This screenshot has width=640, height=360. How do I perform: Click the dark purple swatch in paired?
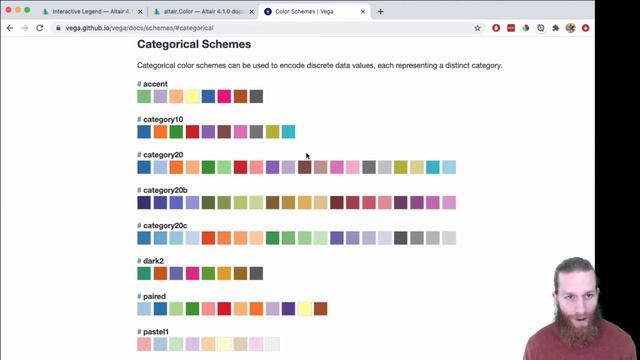point(288,309)
